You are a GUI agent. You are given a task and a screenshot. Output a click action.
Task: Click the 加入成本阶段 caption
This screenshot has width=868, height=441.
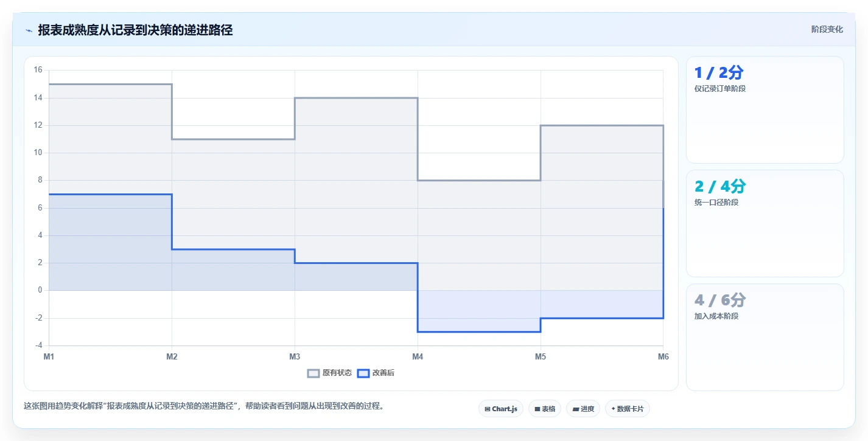point(716,316)
